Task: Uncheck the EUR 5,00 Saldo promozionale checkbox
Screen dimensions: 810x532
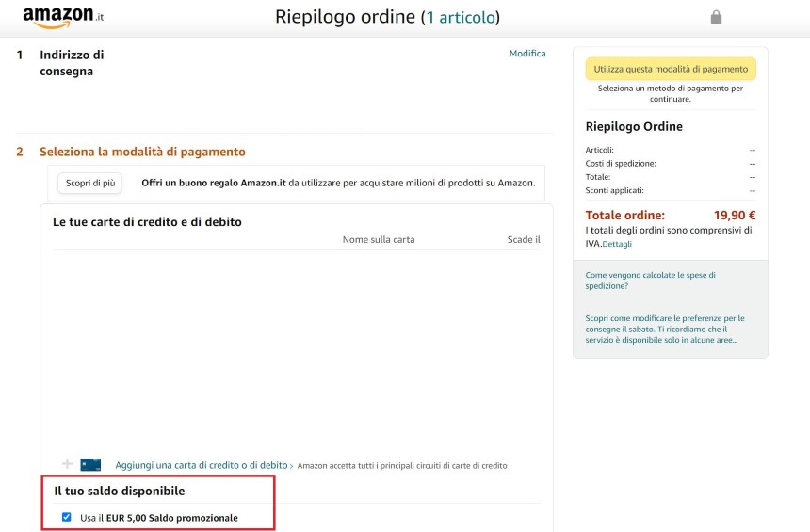Action: click(x=67, y=517)
